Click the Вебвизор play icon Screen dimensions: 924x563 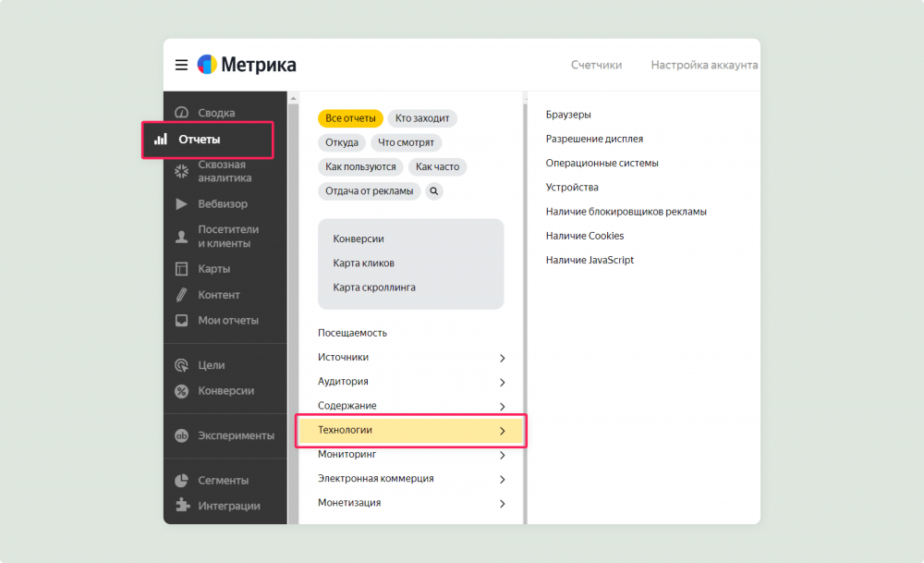pos(181,204)
